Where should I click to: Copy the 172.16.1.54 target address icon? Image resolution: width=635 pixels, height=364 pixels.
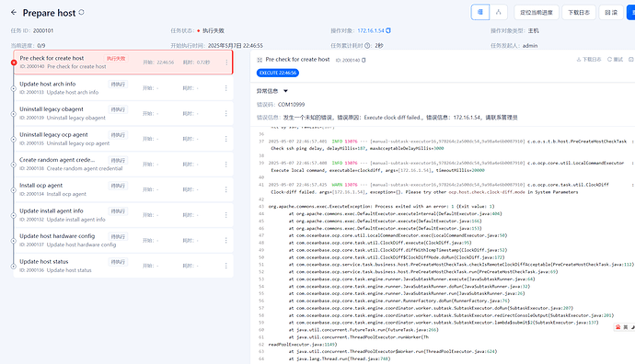tap(388, 30)
